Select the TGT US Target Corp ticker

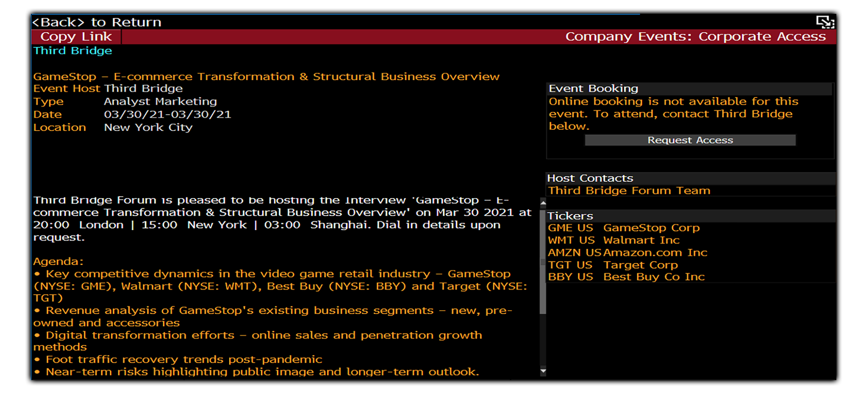[x=613, y=265]
